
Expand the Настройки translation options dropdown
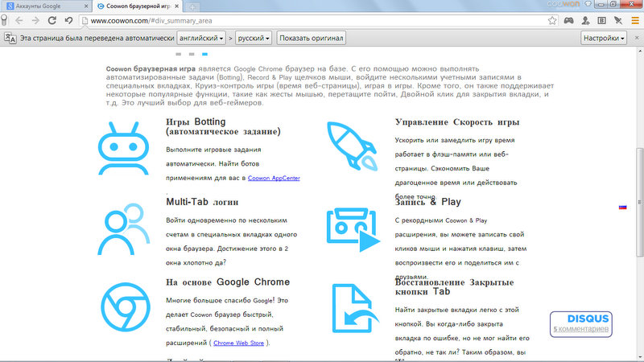[604, 38]
